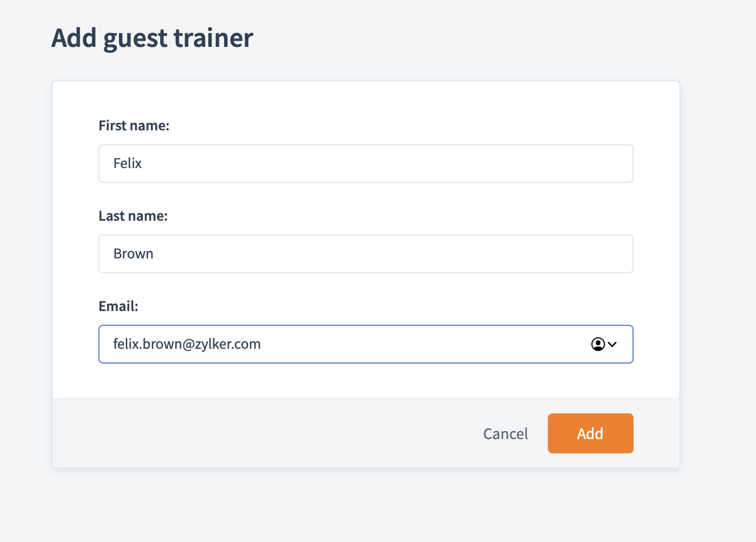Image resolution: width=756 pixels, height=542 pixels.
Task: Click the word "Add" in the page heading
Action: 74,38
